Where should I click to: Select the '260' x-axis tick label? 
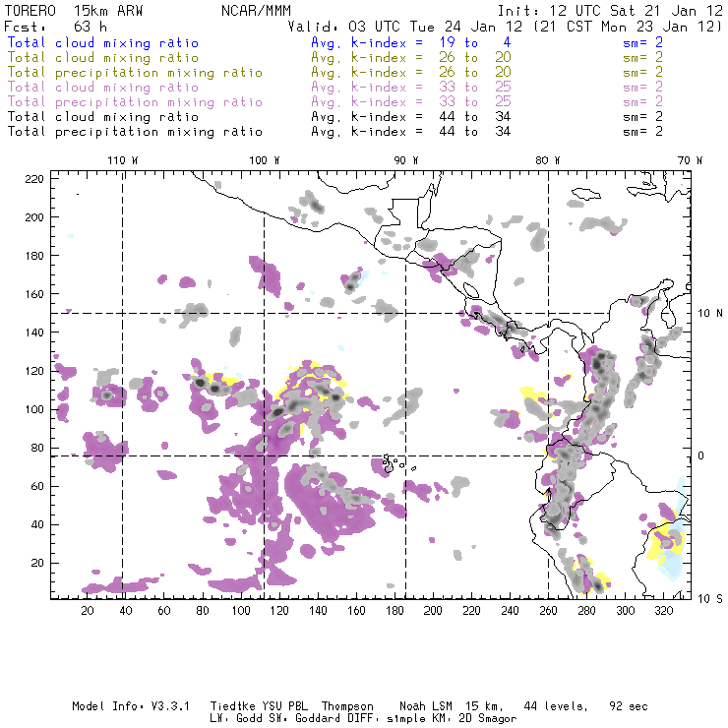548,611
